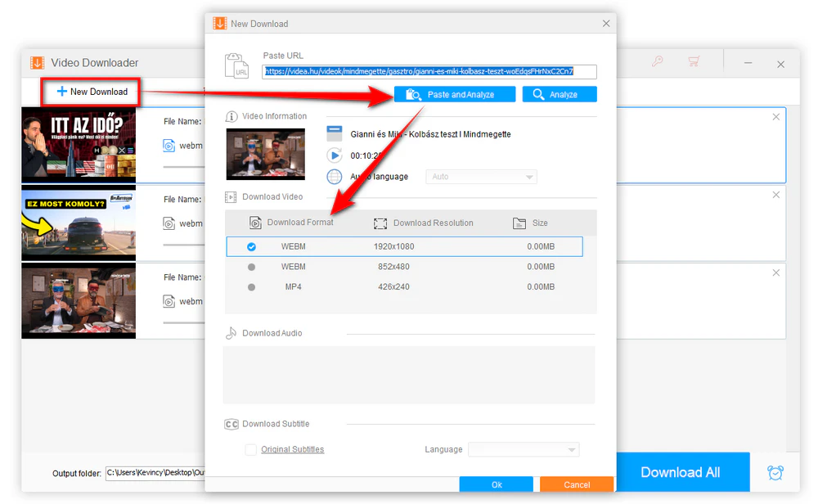Click inside the Paste URL input field
The image size is (818, 504).
coord(429,72)
